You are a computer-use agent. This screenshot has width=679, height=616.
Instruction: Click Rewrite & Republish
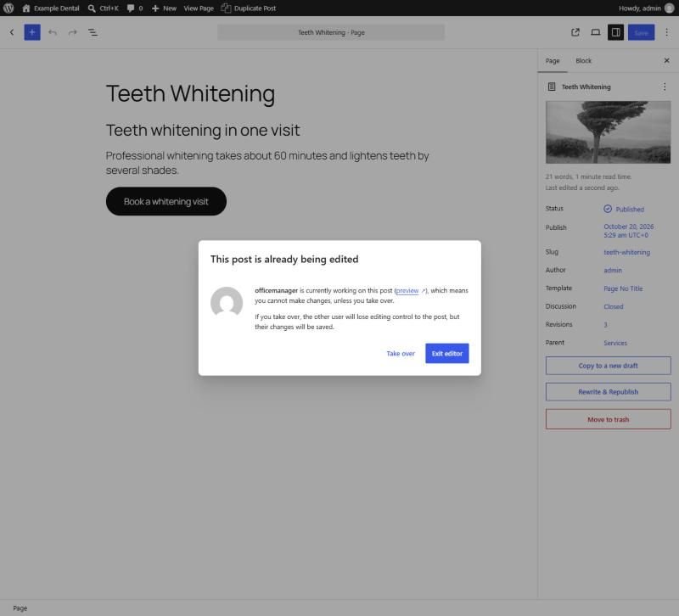point(608,392)
